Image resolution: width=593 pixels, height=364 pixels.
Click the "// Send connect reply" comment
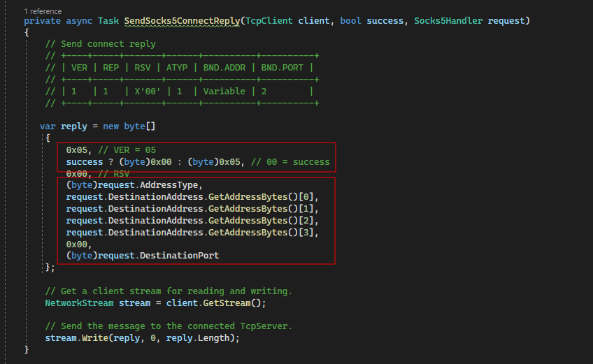click(x=101, y=44)
